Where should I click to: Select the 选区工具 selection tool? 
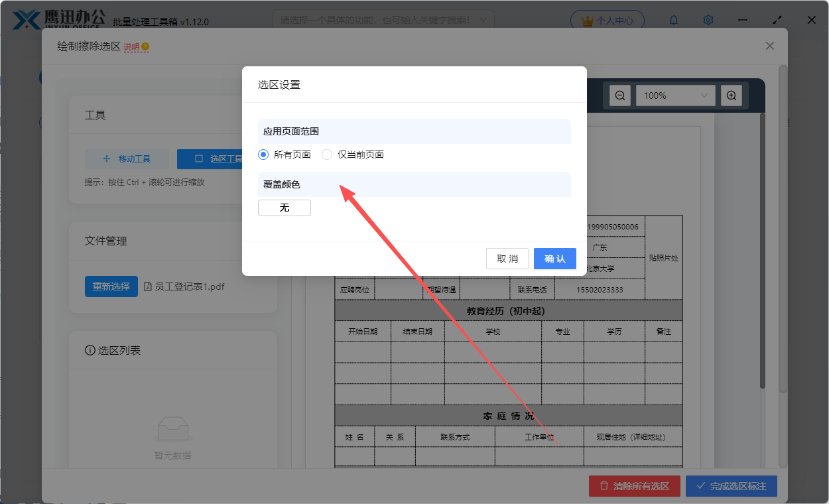click(x=212, y=158)
